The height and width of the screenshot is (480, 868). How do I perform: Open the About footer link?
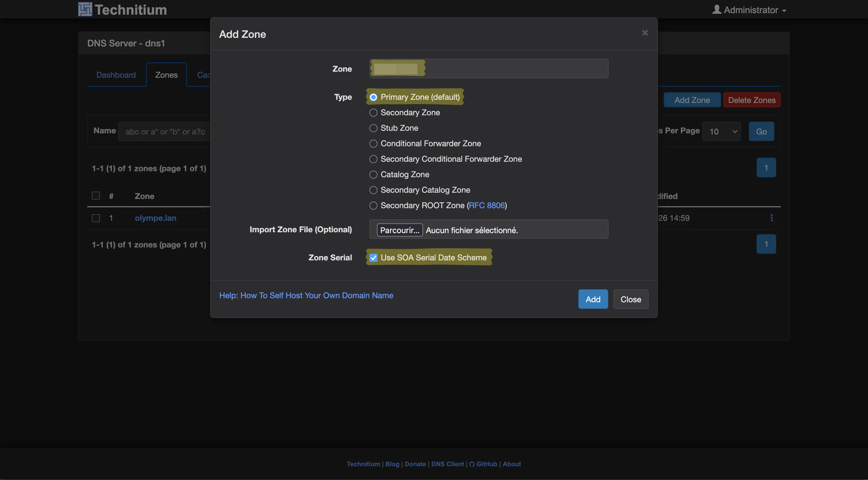[x=511, y=464]
